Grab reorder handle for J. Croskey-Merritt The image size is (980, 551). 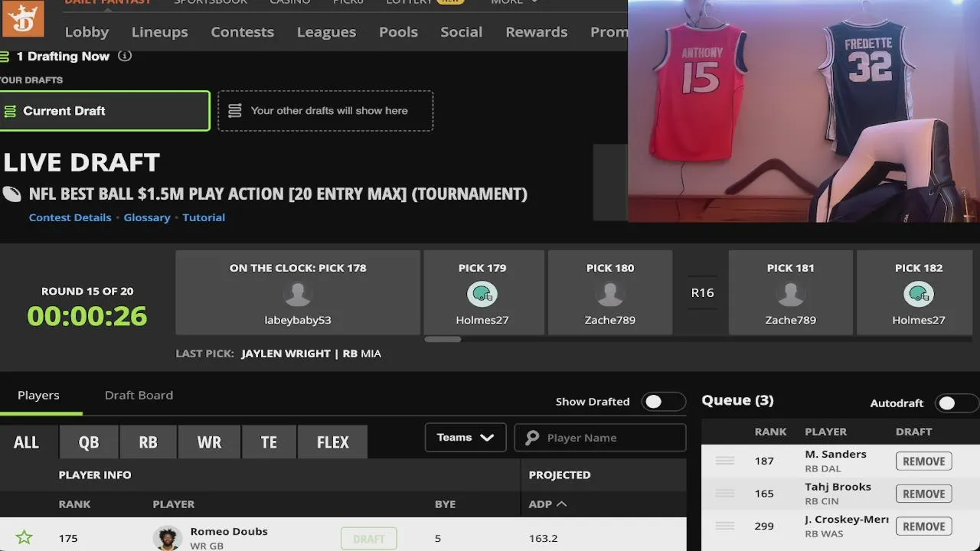tap(724, 526)
